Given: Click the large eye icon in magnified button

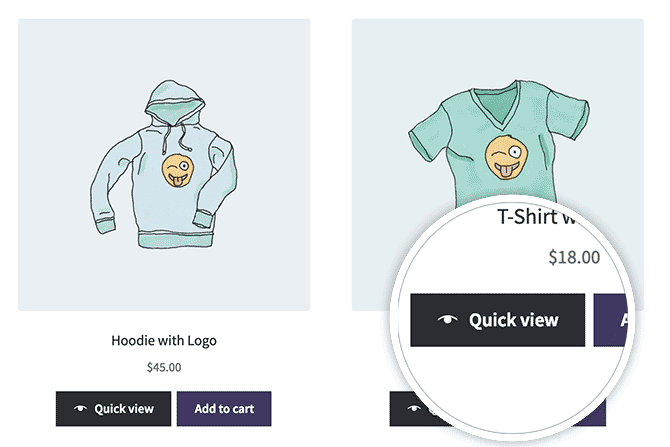Looking at the screenshot, I should (x=448, y=320).
